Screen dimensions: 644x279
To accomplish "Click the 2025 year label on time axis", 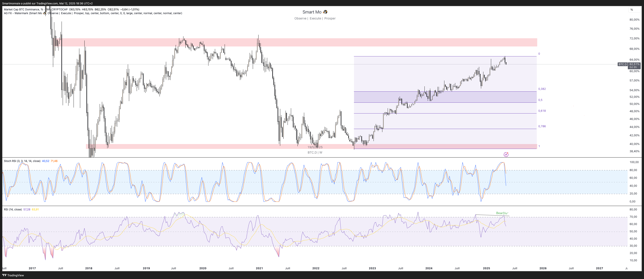I will pos(486,268).
